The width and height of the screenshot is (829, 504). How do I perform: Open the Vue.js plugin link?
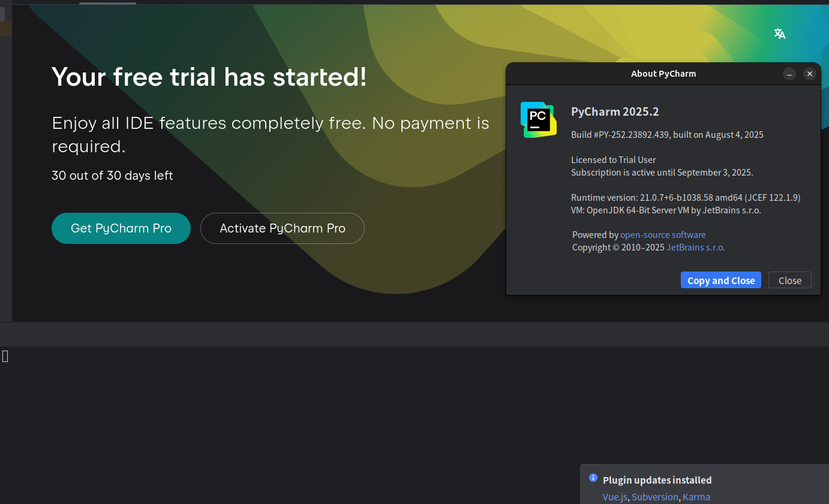pyautogui.click(x=615, y=497)
